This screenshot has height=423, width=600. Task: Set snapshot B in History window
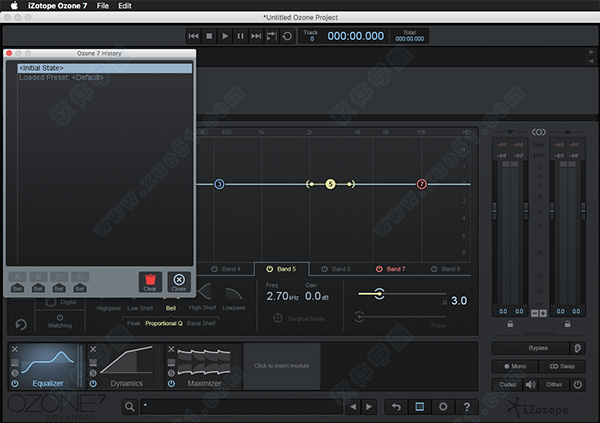click(38, 288)
